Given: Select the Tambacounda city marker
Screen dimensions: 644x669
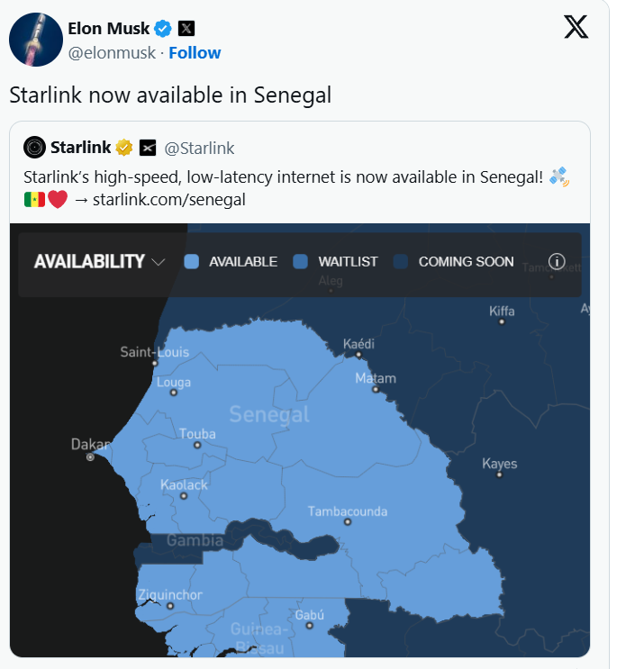Looking at the screenshot, I should coord(347,522).
